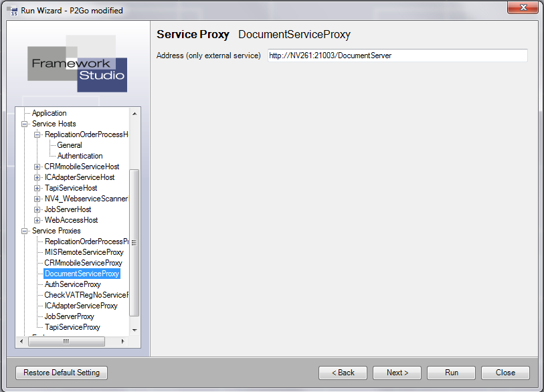Click the Close button at bottom

click(x=505, y=373)
